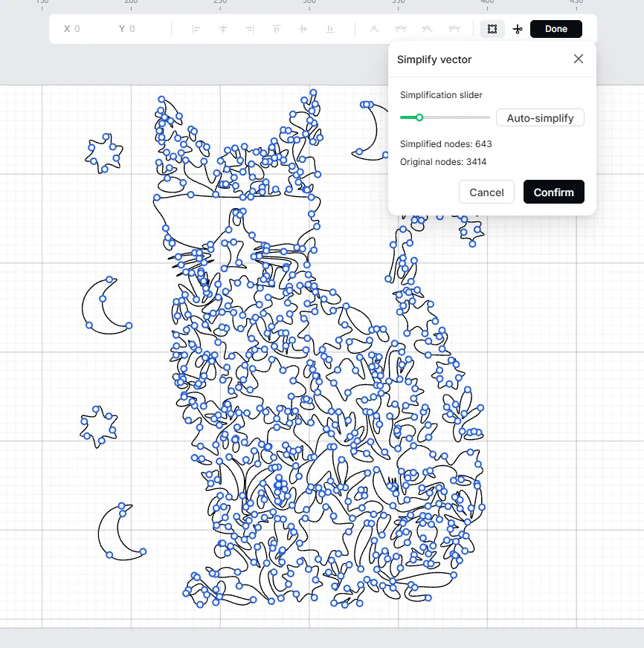Click the 'Simplified nodes: 643' text
Screen dimensions: 644x648
pos(446,144)
